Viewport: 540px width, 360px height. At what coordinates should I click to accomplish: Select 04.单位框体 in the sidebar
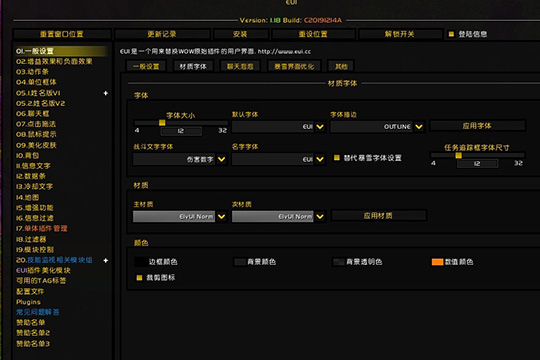point(36,82)
